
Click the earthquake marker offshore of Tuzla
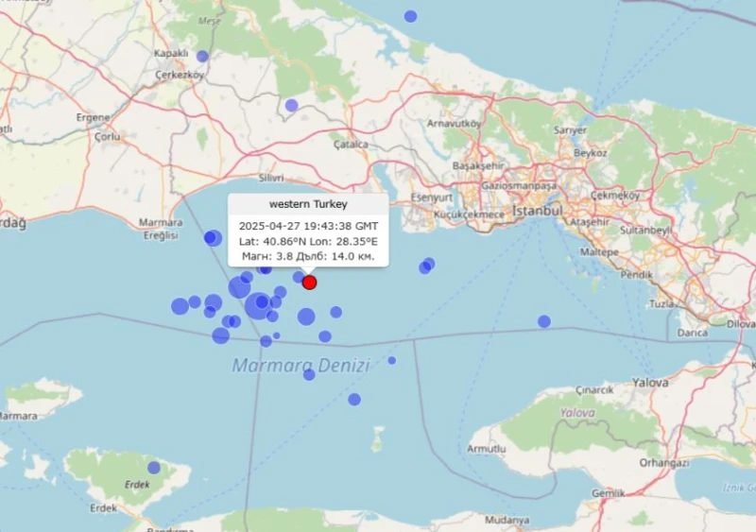click(544, 321)
